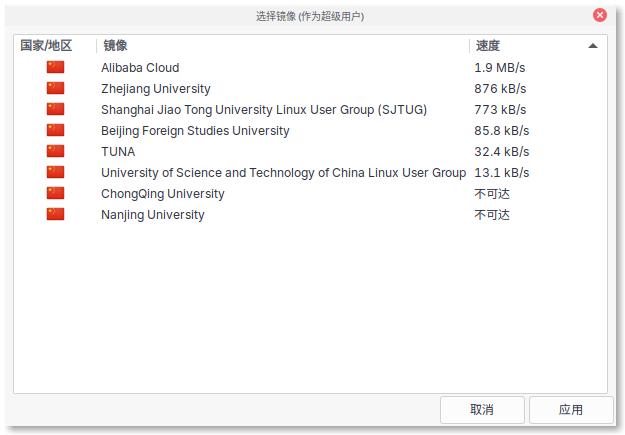This screenshot has height=435, width=625.
Task: Close the 选择镜像 dialog with red X
Action: 599,15
